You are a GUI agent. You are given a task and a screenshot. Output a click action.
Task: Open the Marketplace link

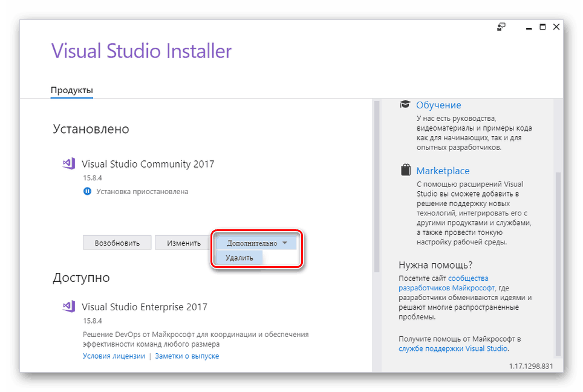pyautogui.click(x=443, y=171)
